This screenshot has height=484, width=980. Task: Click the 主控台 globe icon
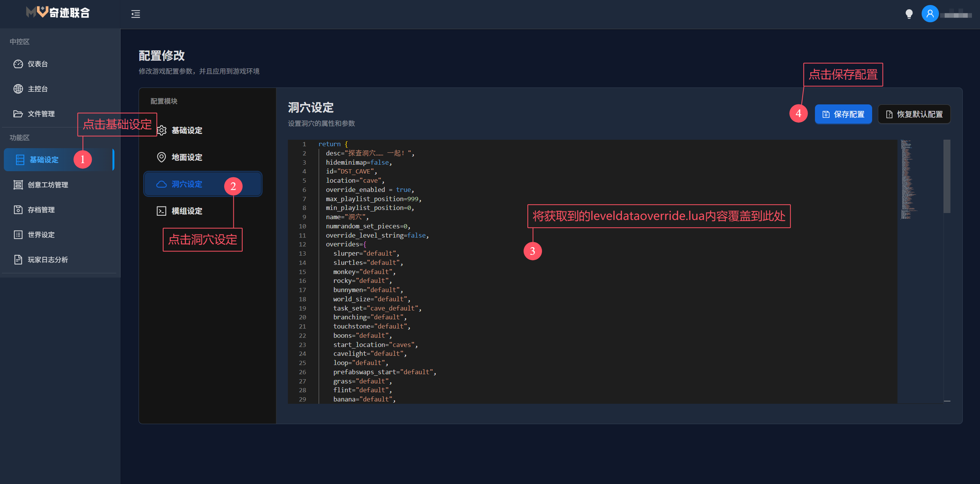point(18,89)
